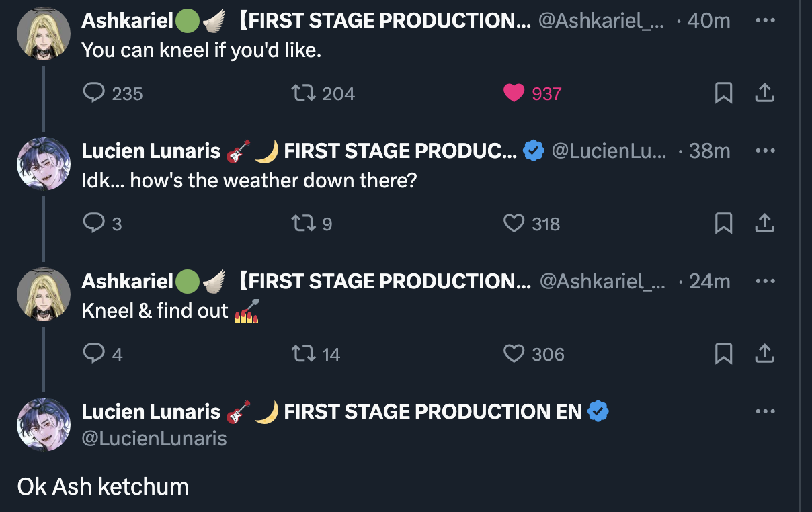
Task: Reply to the "You can kneel" tweet
Action: pyautogui.click(x=93, y=93)
